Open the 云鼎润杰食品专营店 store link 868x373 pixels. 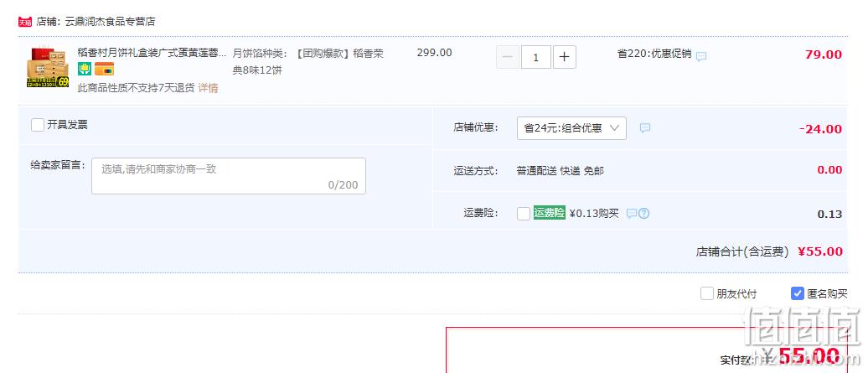110,22
